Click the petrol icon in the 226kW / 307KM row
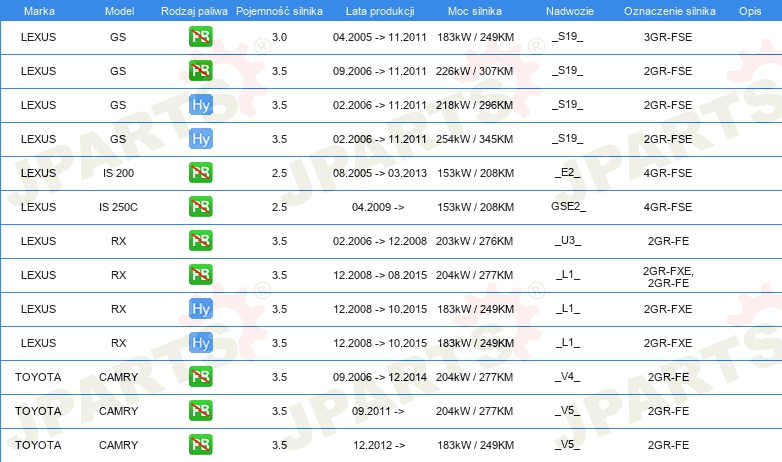This screenshot has height=462, width=782. [200, 71]
